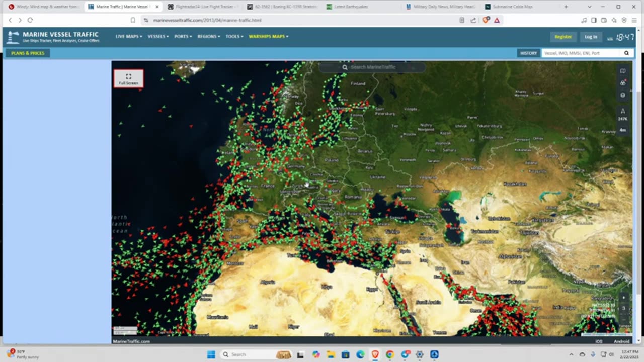Open the Brave VPN icon
The image size is (644, 362).
(x=624, y=20)
